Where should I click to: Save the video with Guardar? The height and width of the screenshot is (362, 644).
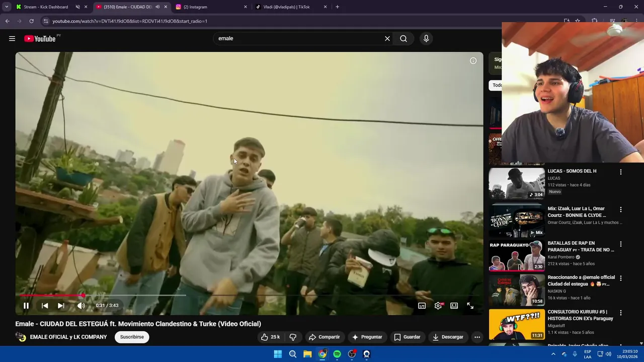407,337
